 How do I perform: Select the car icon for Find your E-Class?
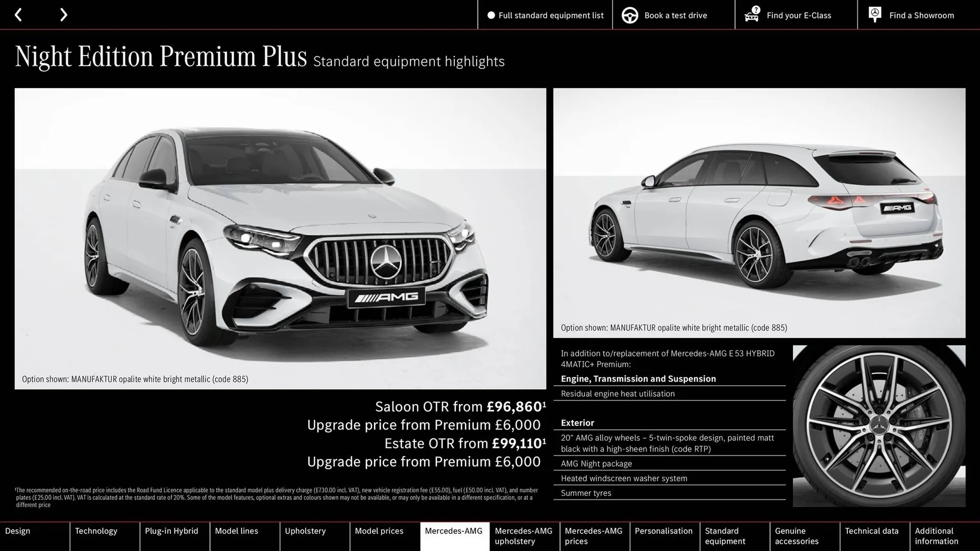pos(750,15)
